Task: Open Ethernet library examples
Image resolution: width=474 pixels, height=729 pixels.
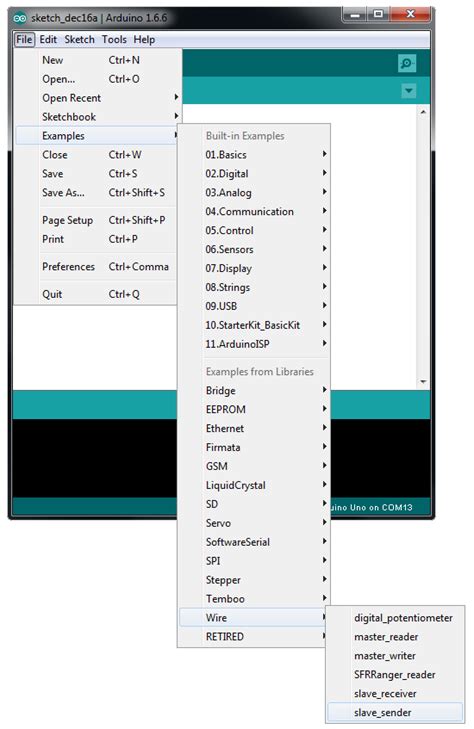Action: point(254,428)
